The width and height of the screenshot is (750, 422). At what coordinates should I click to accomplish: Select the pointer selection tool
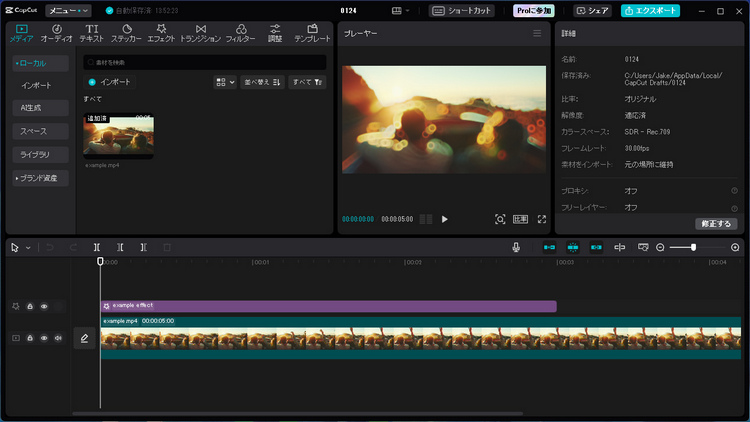pos(15,247)
